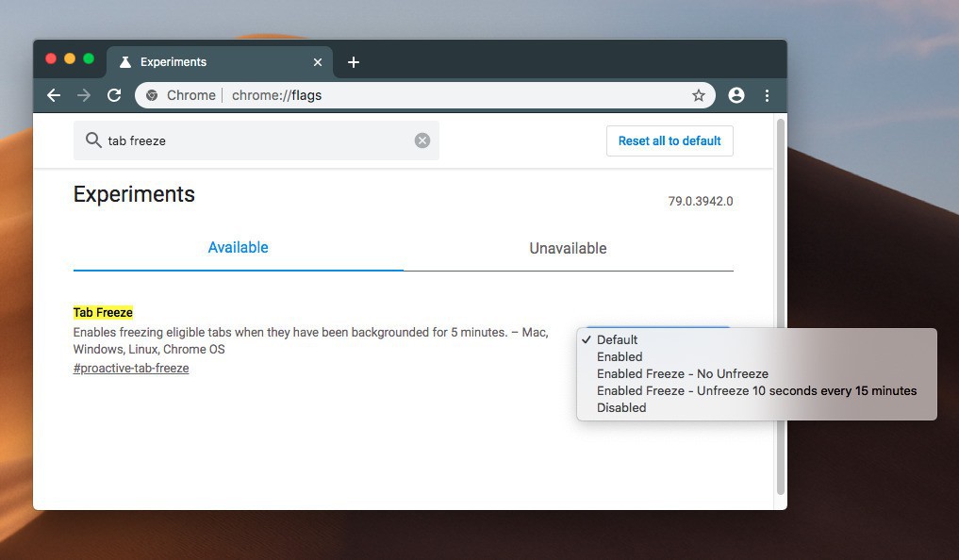Click Reset all to default button

670,140
